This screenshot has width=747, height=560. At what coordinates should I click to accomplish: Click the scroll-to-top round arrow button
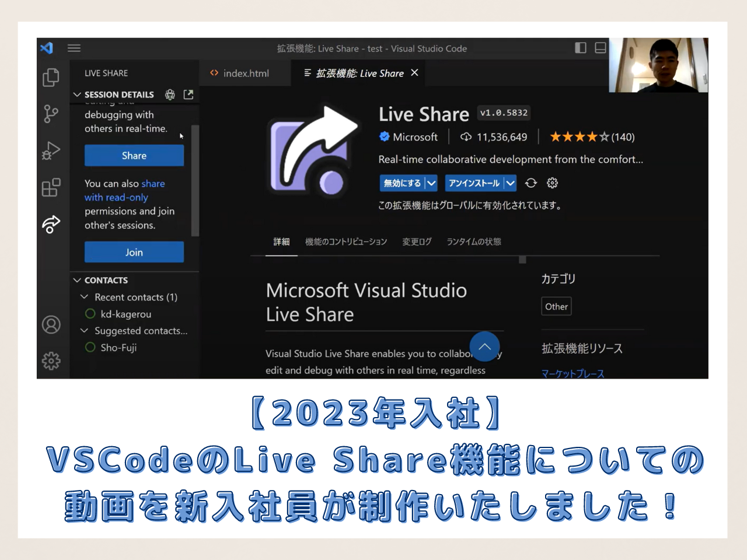pos(484,346)
